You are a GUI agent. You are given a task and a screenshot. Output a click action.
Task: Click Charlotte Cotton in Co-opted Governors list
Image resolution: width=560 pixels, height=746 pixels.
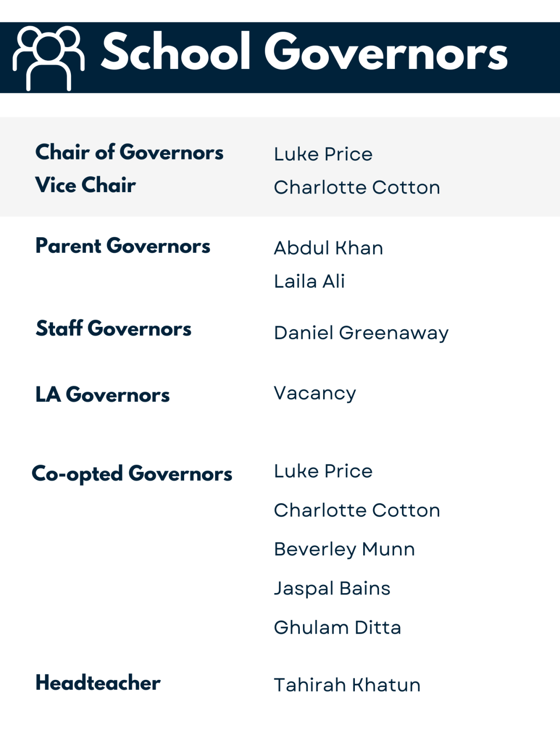click(357, 511)
